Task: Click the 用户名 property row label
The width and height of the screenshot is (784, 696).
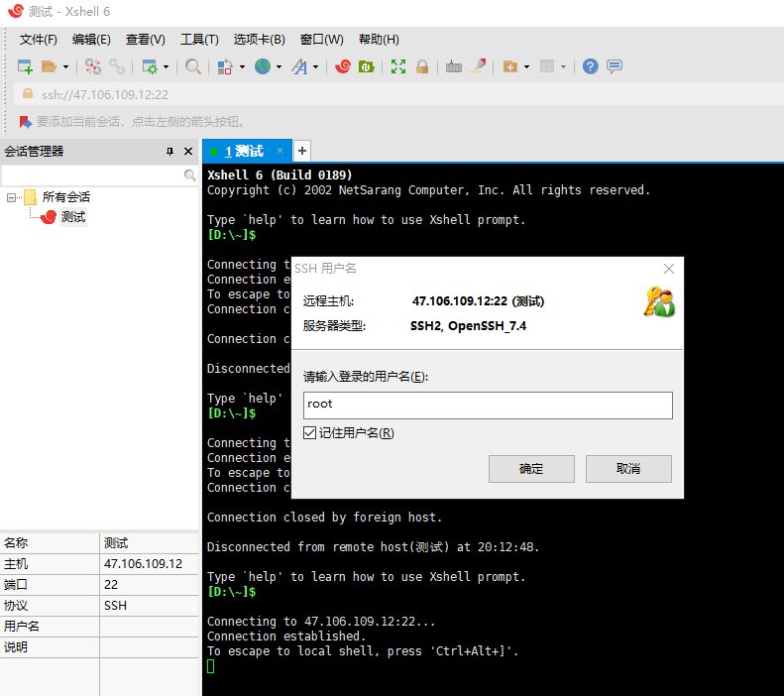Action: 22,627
